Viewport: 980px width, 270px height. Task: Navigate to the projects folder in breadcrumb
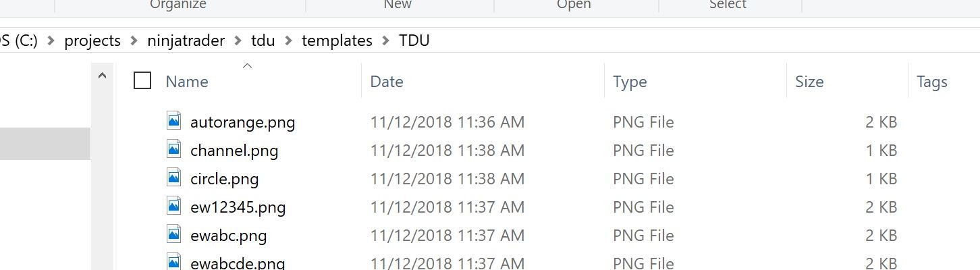(x=92, y=40)
